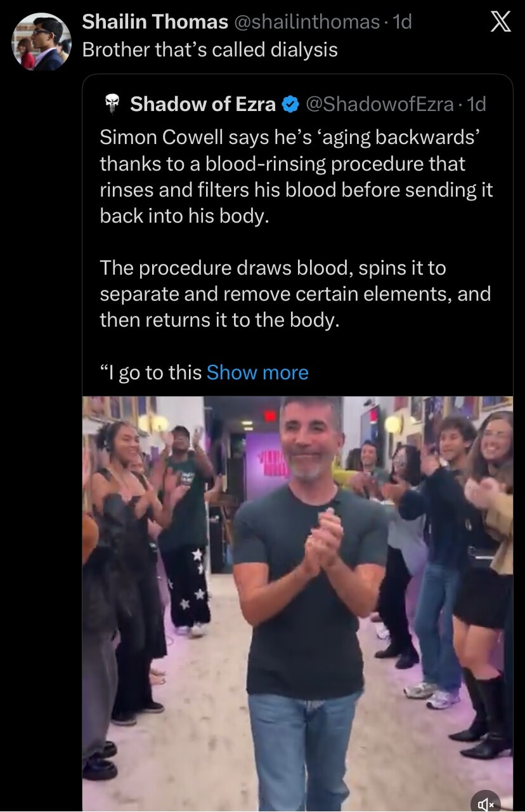This screenshot has width=525, height=812.
Task: Open the Shadow of Ezra account name
Action: (203, 104)
